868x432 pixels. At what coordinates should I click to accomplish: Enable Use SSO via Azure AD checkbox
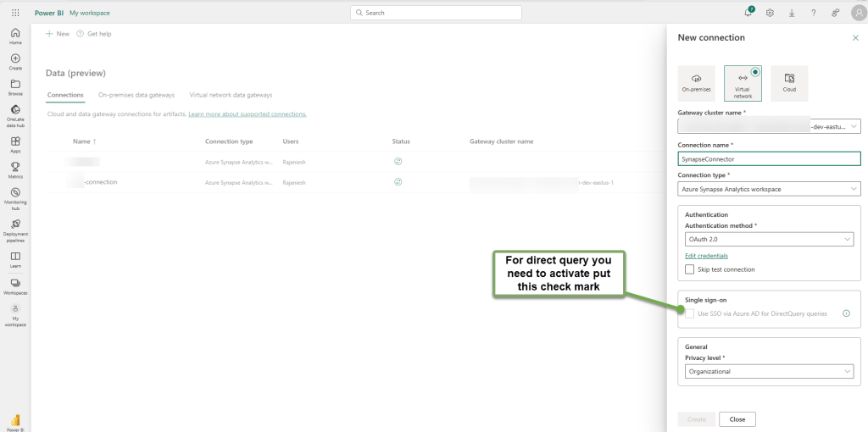pyautogui.click(x=689, y=313)
